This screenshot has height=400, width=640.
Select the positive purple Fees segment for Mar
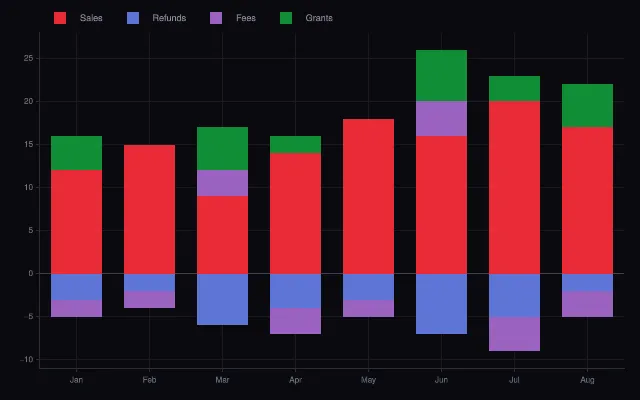(x=222, y=183)
